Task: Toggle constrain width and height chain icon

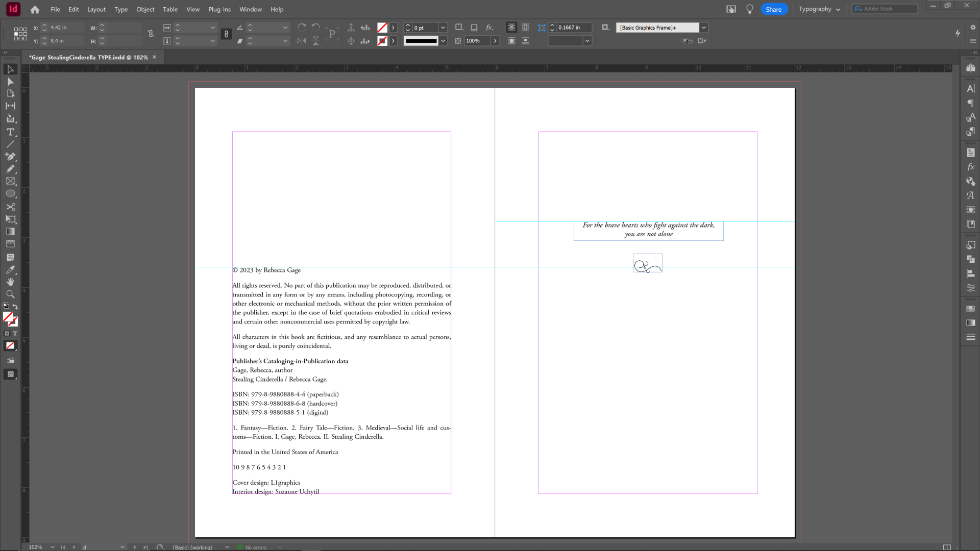Action: pos(151,34)
